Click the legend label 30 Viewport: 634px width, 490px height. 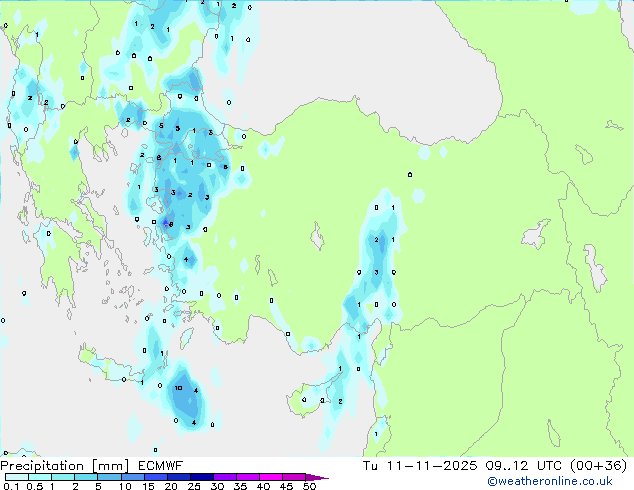[x=217, y=486]
